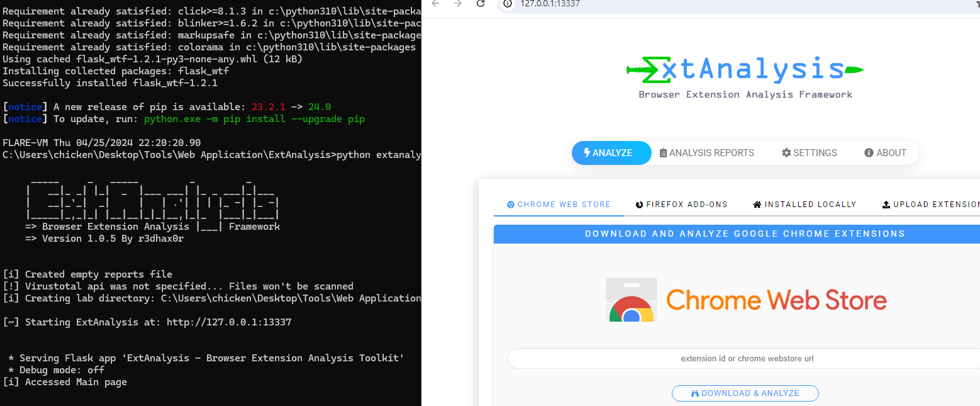Click terminal 'Created empty reports file' line
The width and height of the screenshot is (980, 406).
87,274
